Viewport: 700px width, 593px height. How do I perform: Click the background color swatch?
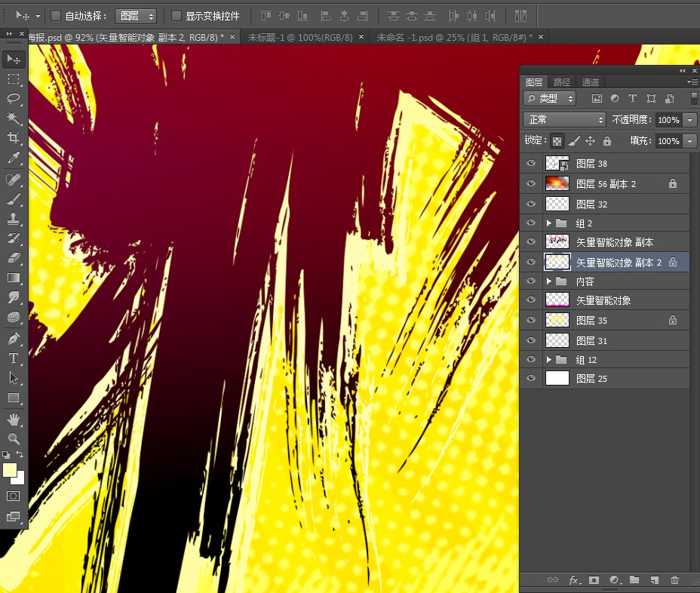point(20,480)
